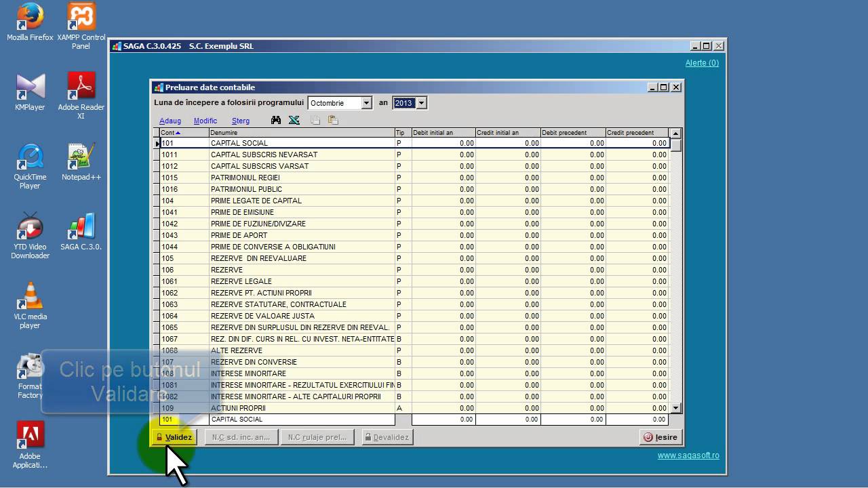Click Debit initial an cell of row 106
This screenshot has height=488, width=868.
point(443,270)
